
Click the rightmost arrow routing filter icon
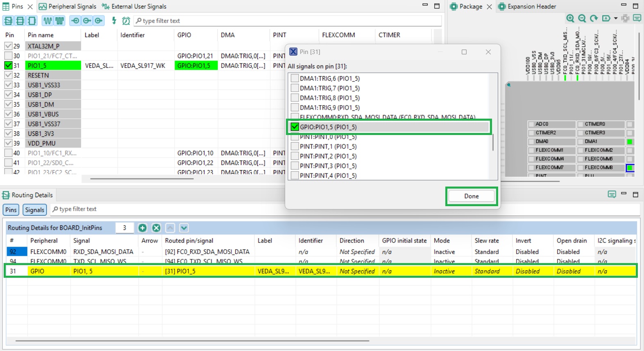98,20
